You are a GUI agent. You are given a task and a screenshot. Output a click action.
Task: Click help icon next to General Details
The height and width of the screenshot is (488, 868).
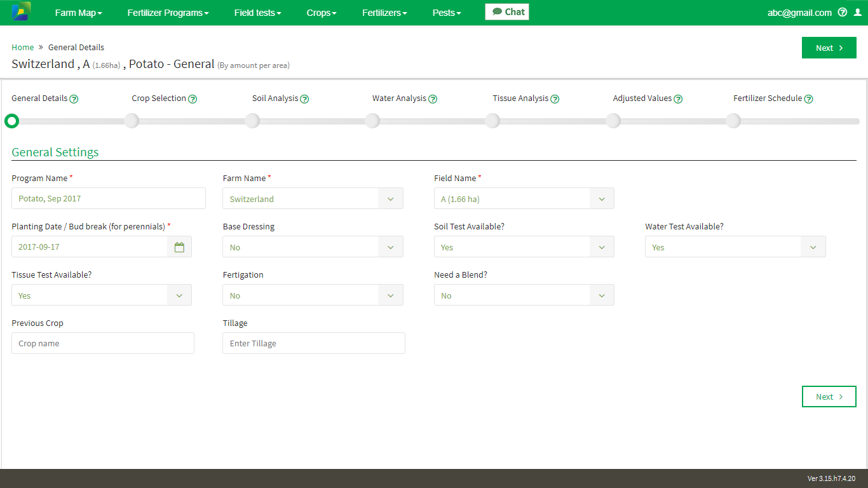[74, 99]
